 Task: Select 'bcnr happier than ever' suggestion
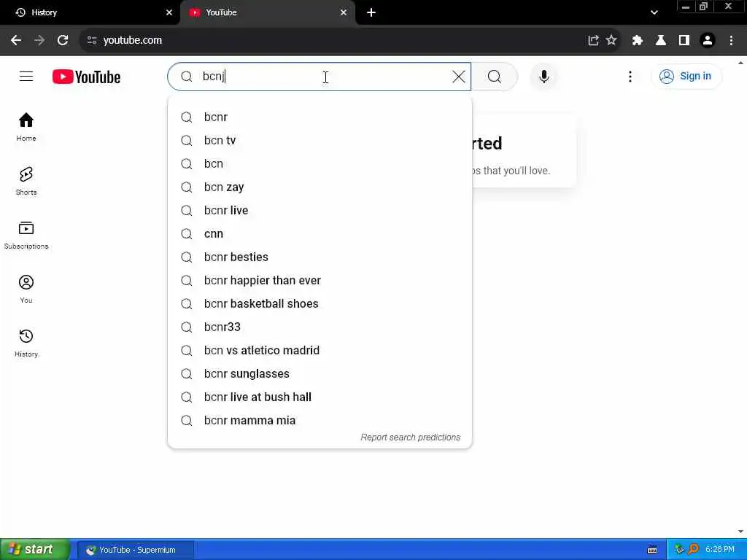(x=320, y=281)
